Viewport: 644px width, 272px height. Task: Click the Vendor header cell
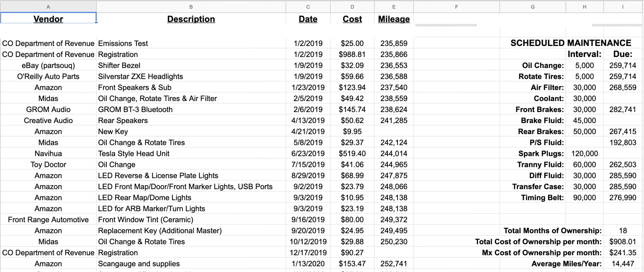pyautogui.click(x=48, y=19)
